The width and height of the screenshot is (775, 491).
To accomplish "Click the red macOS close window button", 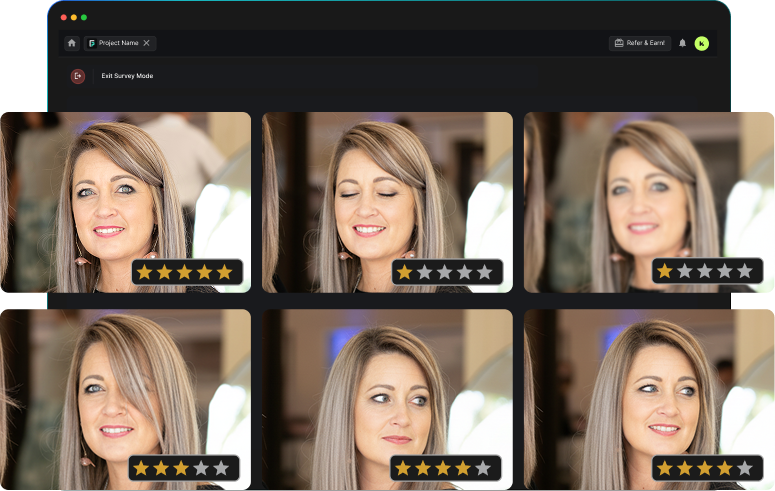I will tap(63, 17).
